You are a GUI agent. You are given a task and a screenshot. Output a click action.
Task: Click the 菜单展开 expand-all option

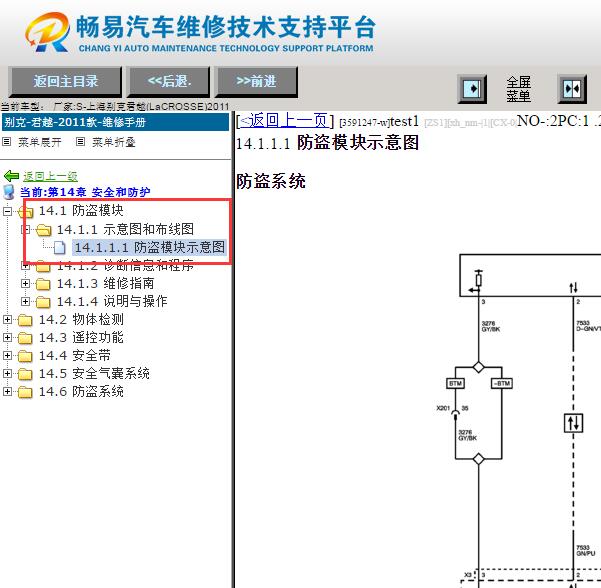(x=40, y=142)
